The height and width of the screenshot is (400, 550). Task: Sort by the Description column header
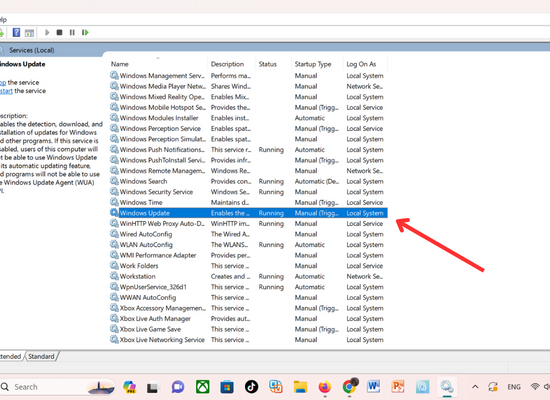tap(227, 64)
